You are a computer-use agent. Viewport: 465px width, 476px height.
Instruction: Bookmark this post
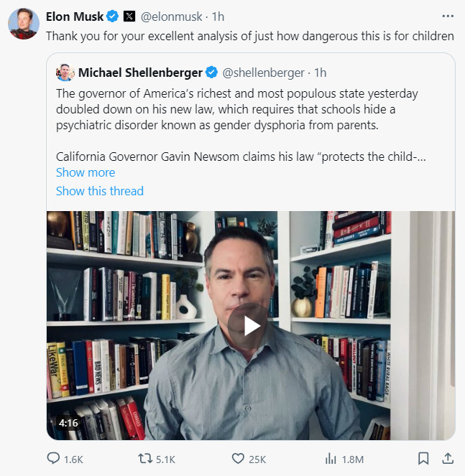(423, 458)
